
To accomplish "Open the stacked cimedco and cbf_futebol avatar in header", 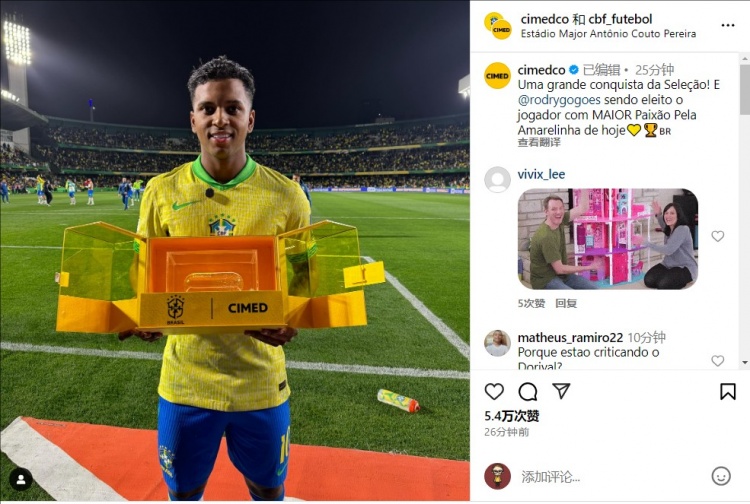I will (x=498, y=26).
